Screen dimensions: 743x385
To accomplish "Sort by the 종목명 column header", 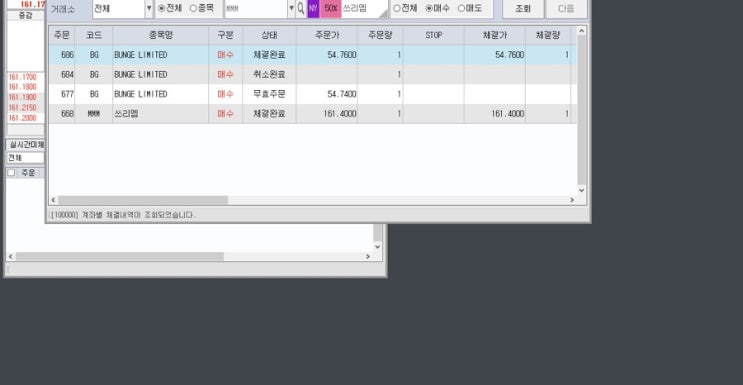I will [x=161, y=35].
